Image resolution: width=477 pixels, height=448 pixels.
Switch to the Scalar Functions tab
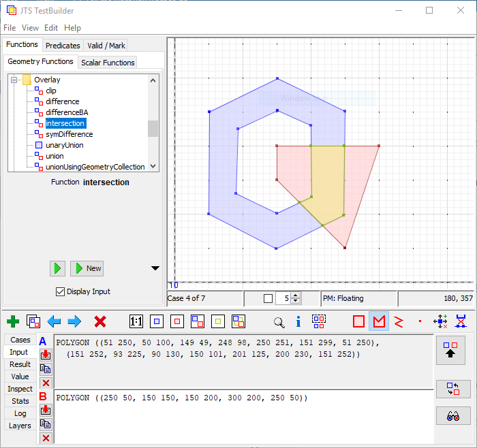point(108,63)
